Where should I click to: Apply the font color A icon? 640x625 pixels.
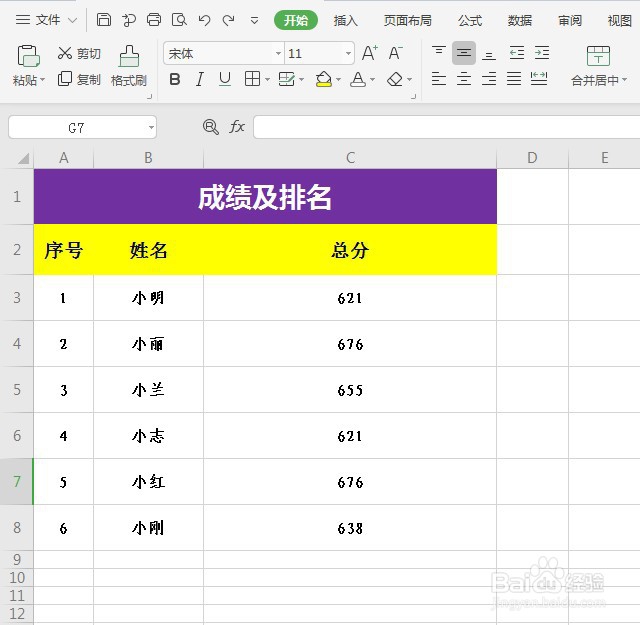(358, 79)
